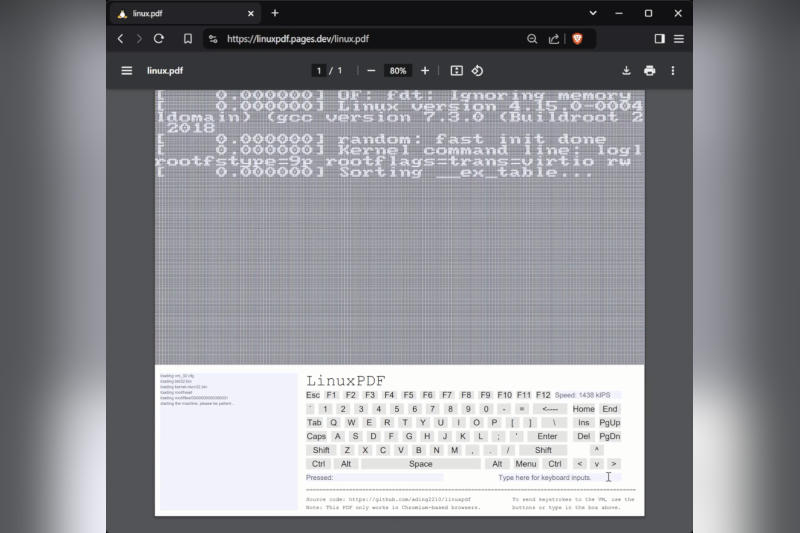
Task: Rotate the PDF counterclockwise
Action: 478,71
